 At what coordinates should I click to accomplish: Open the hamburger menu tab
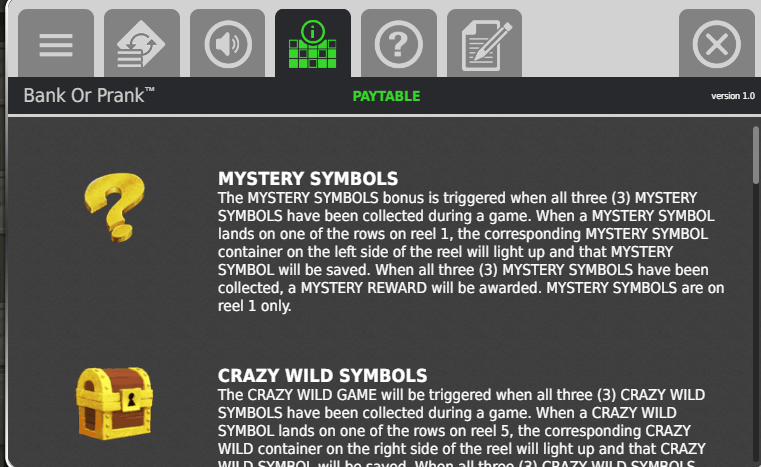56,43
